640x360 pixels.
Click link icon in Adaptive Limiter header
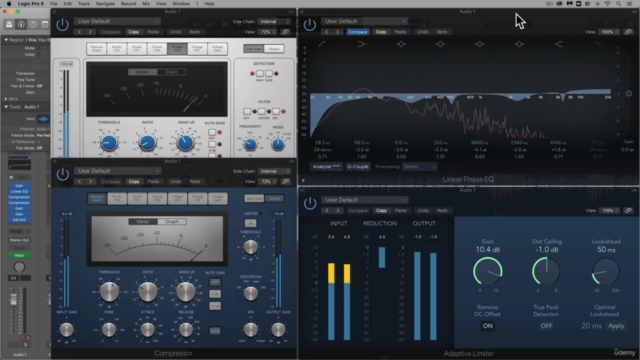click(x=629, y=211)
